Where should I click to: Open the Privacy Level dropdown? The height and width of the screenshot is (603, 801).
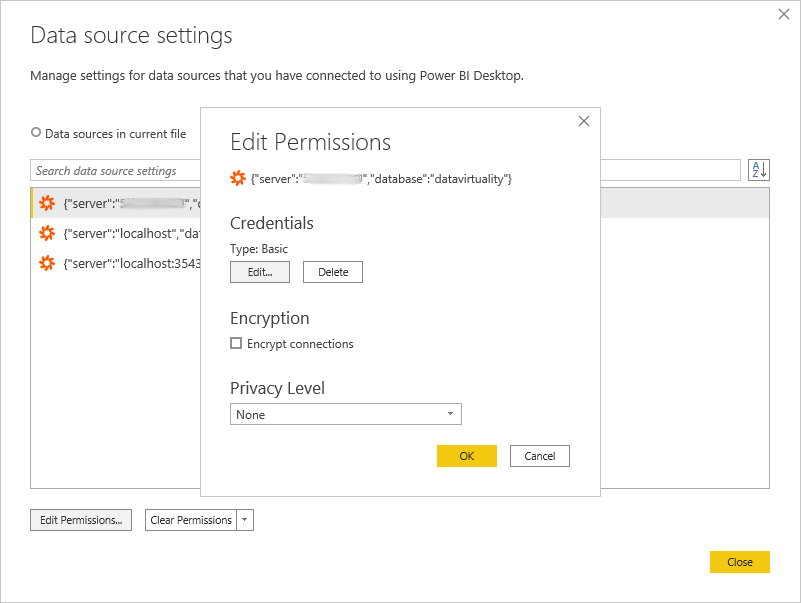click(x=345, y=414)
